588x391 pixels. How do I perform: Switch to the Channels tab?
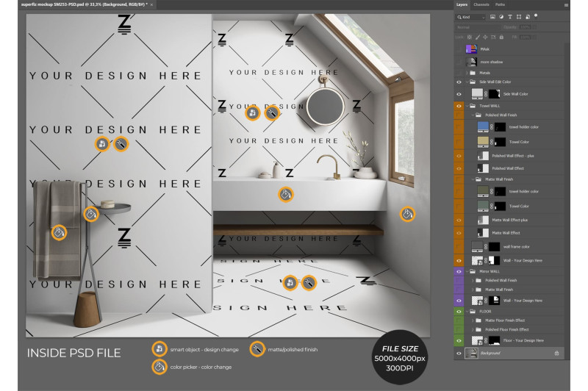[x=480, y=4]
